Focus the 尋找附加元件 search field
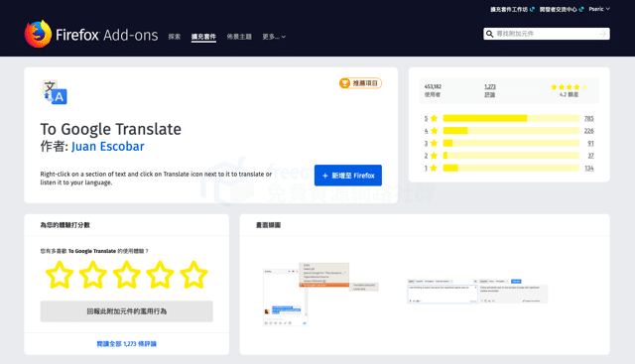This screenshot has height=364, width=635. [547, 34]
